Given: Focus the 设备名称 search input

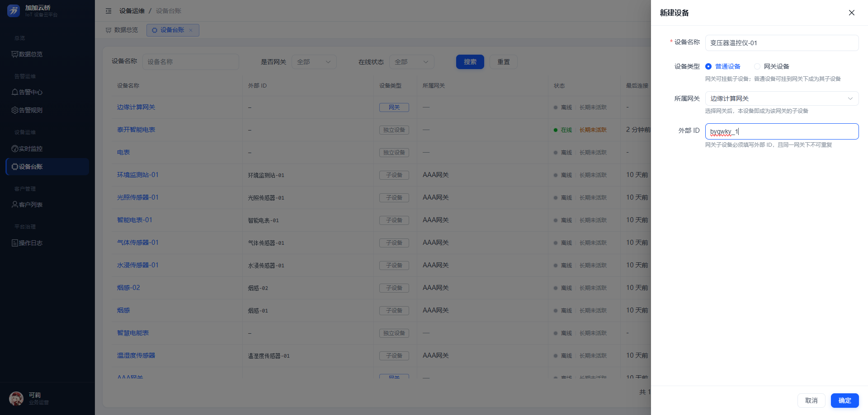Looking at the screenshot, I should click(191, 62).
